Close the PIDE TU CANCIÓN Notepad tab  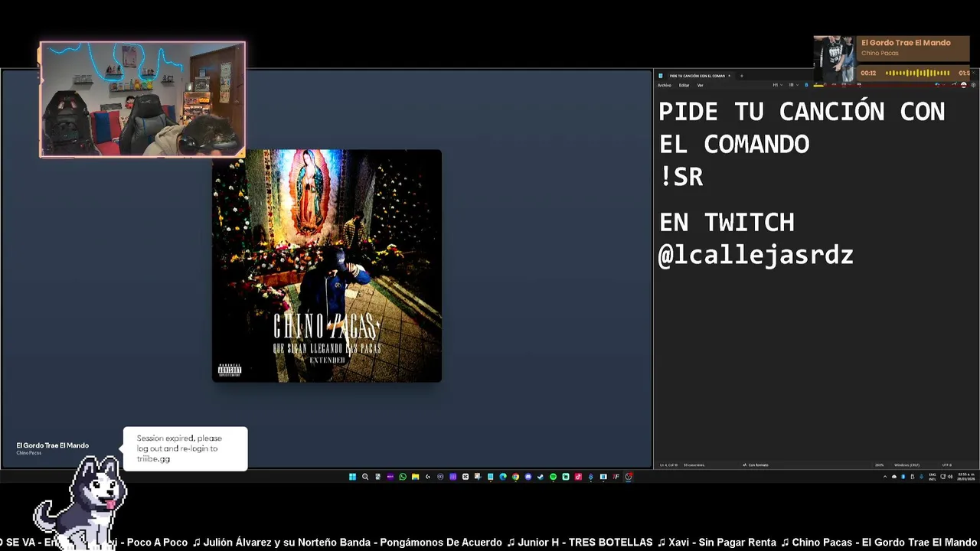click(729, 76)
